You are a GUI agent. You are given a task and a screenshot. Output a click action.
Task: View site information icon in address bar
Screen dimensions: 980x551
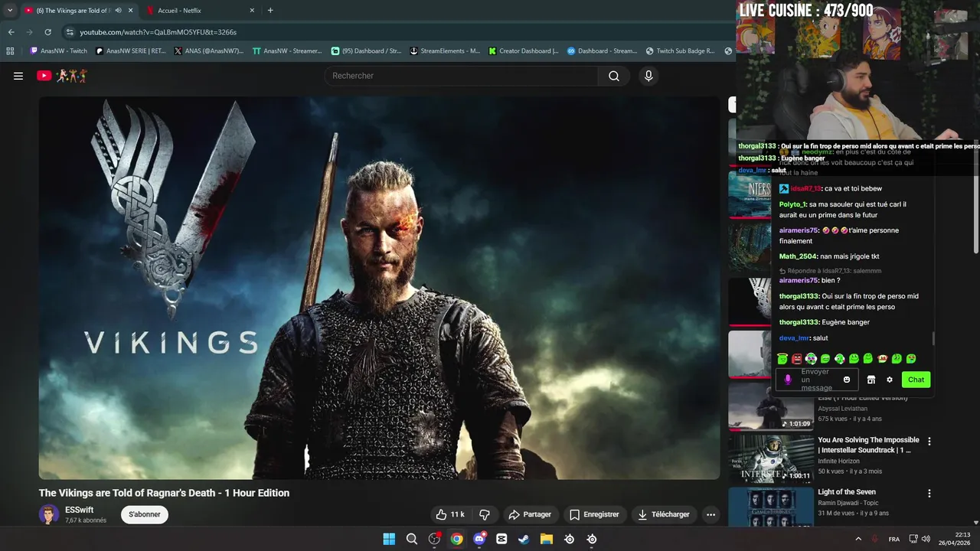(70, 32)
